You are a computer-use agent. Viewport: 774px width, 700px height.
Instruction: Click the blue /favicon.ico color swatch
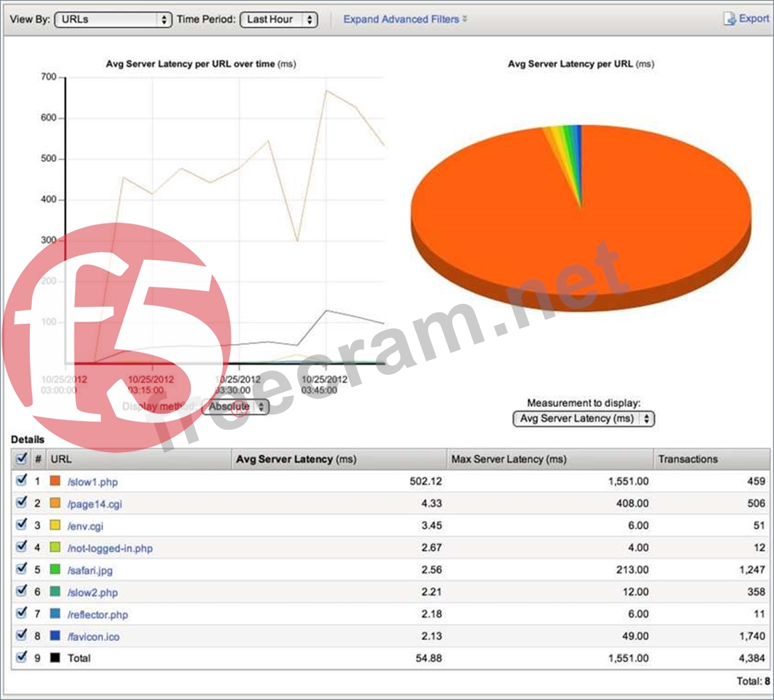point(55,636)
